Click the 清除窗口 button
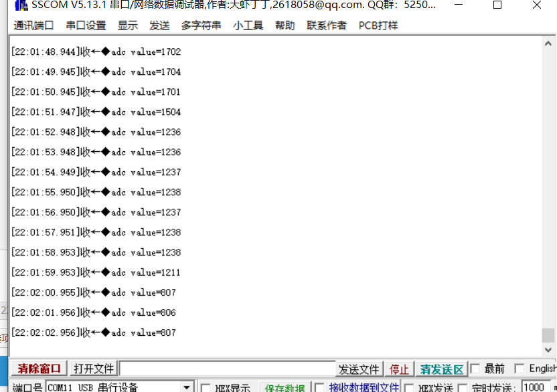The image size is (557, 392). (x=39, y=369)
